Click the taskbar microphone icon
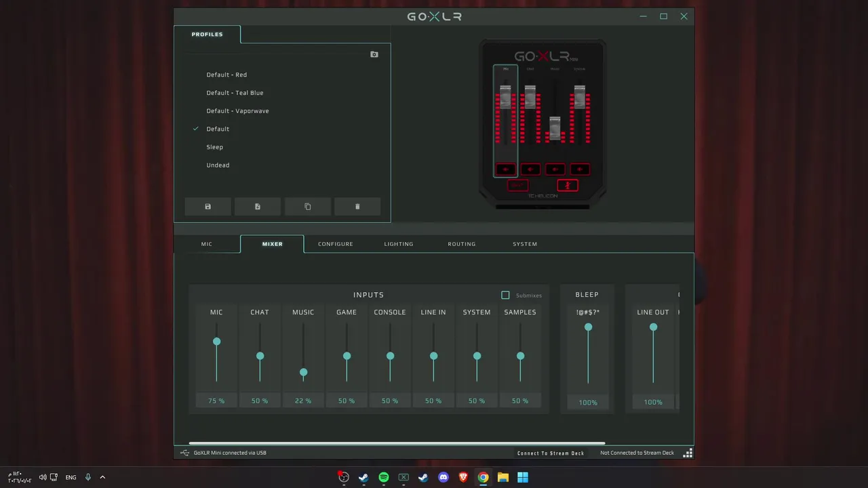 pos(87,477)
